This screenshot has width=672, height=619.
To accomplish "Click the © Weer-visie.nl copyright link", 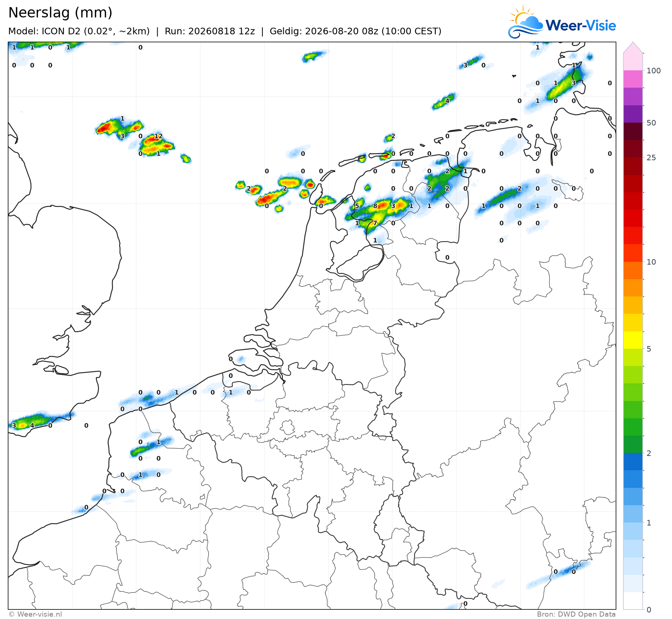I will [35, 614].
